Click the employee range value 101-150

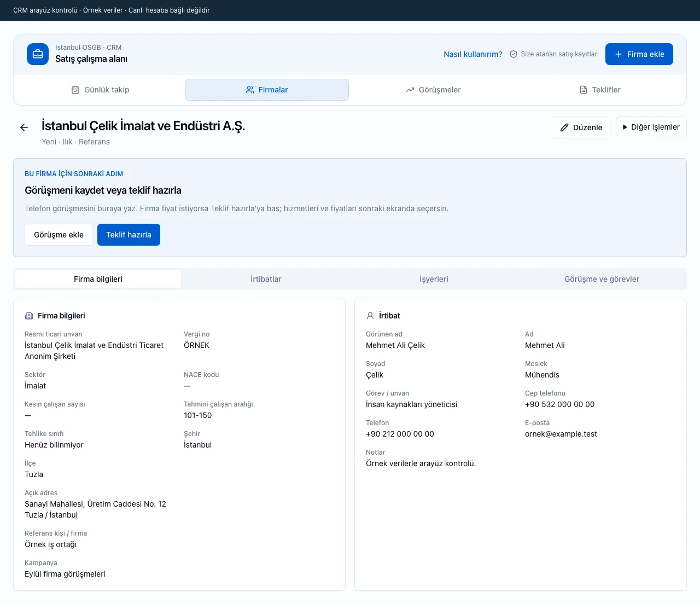click(x=197, y=415)
